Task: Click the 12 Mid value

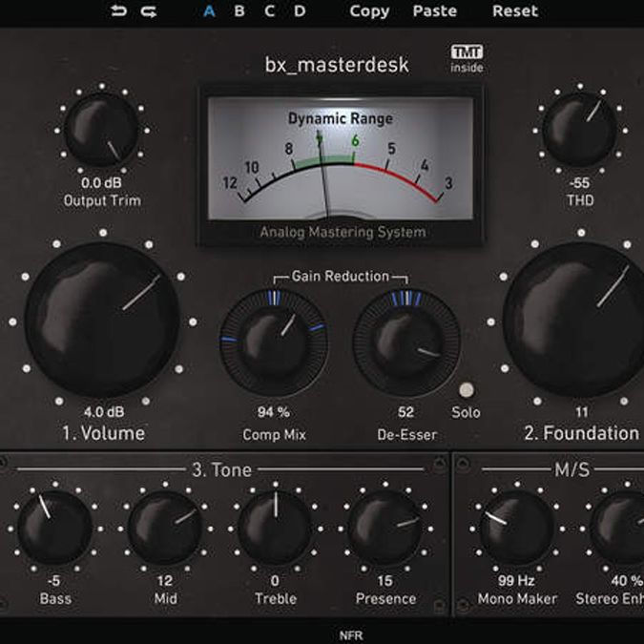Action: pyautogui.click(x=165, y=581)
